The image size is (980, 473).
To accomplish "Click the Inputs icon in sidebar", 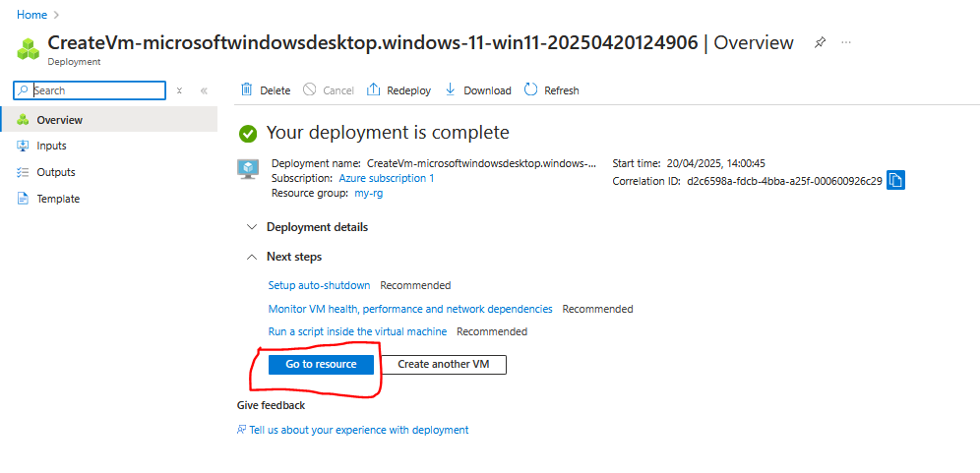I will 24,146.
